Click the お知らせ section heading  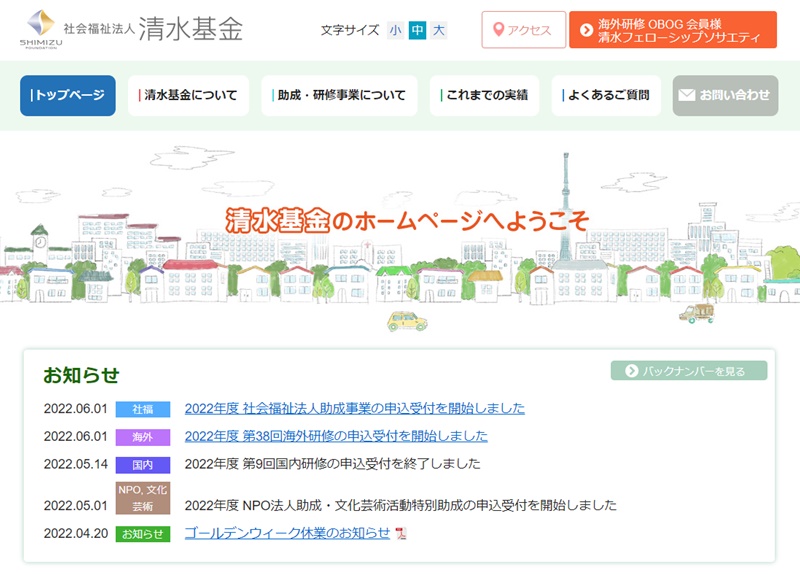(81, 375)
